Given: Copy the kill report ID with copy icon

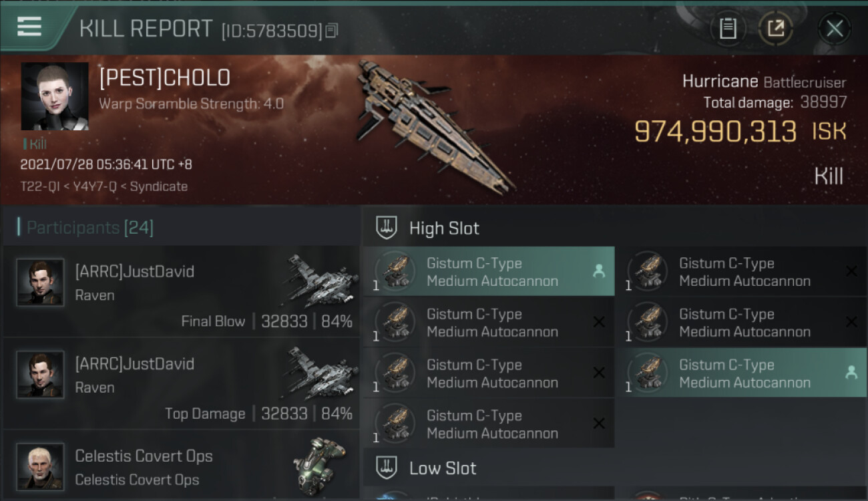Looking at the screenshot, I should (332, 31).
